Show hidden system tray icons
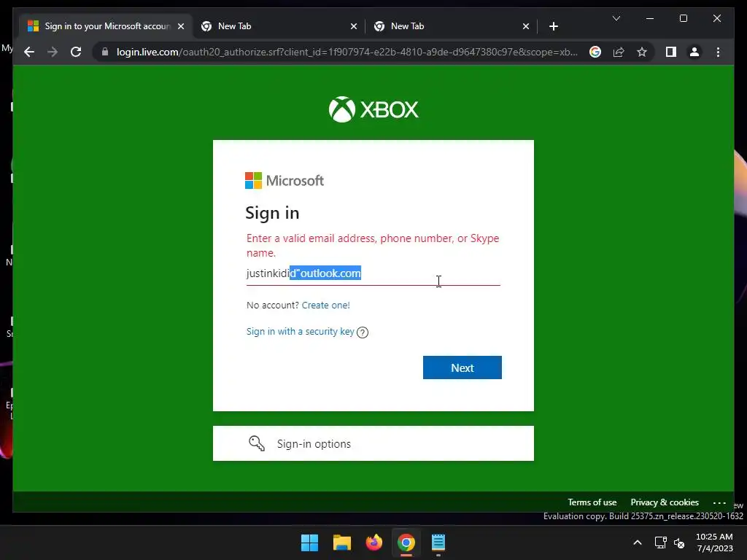 point(638,542)
